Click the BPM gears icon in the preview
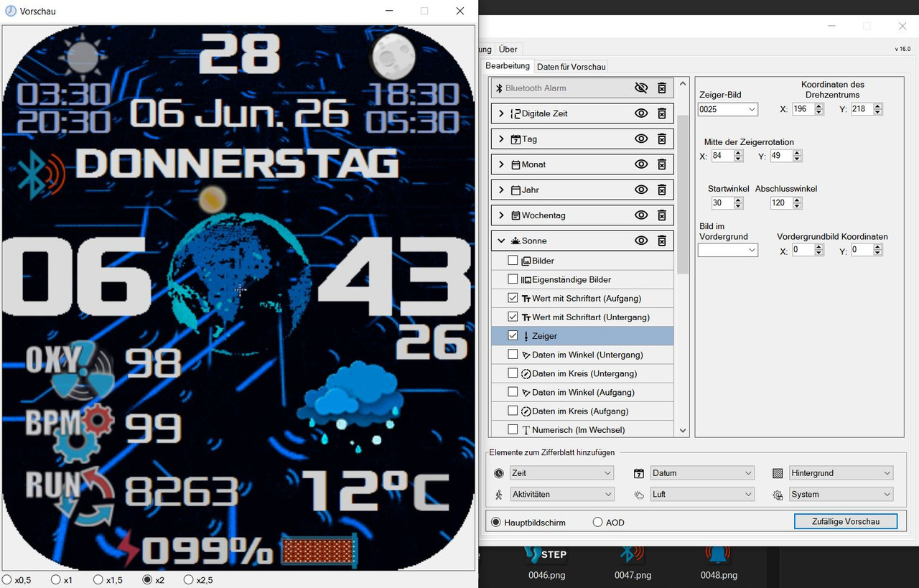919x588 pixels. pyautogui.click(x=85, y=433)
